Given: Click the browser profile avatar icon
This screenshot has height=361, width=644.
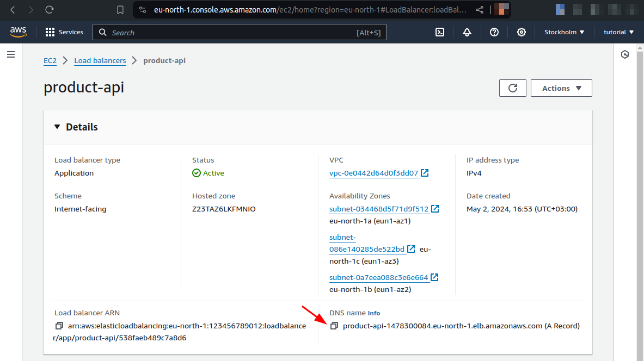Looking at the screenshot, I should coord(501,9).
